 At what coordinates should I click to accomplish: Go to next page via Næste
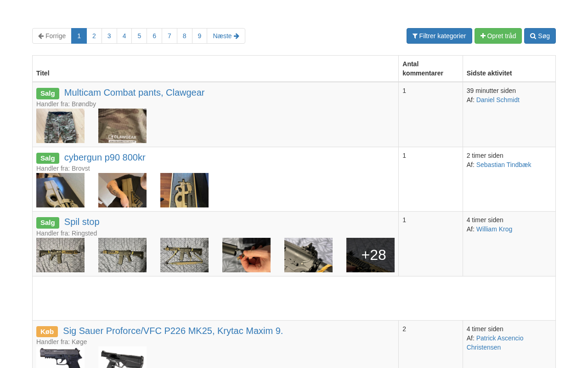pyautogui.click(x=226, y=36)
